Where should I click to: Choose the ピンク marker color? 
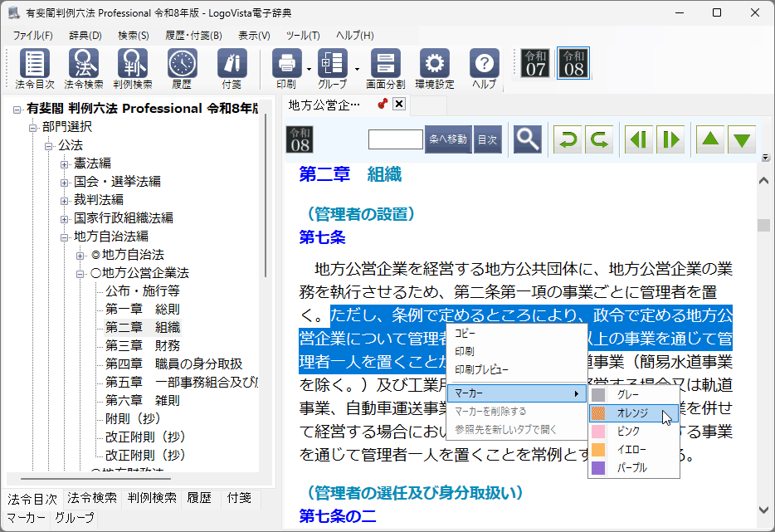628,432
